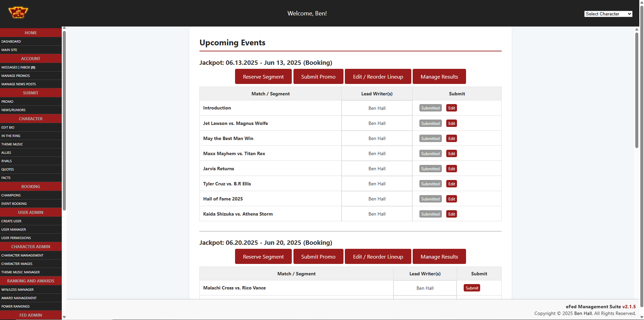Image resolution: width=644 pixels, height=320 pixels.
Task: Click Submitted badge for Hall of Fame 2025
Action: pos(430,199)
